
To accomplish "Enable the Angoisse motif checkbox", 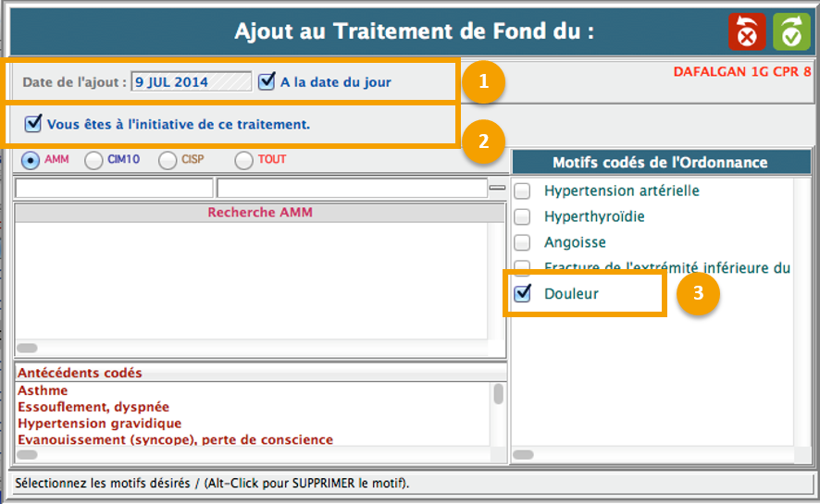I will click(523, 242).
